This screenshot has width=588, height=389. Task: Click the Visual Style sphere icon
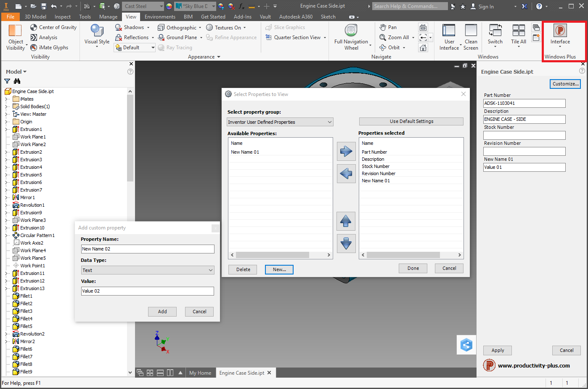97,31
